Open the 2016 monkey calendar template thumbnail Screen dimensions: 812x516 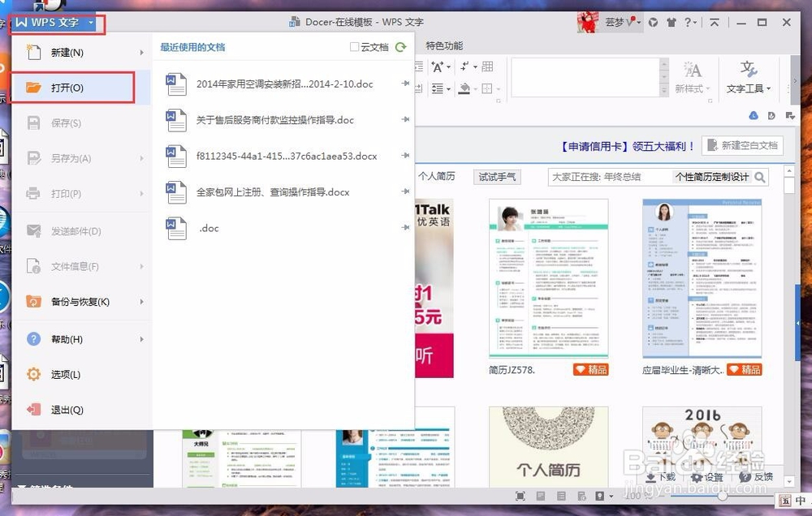pyautogui.click(x=702, y=447)
